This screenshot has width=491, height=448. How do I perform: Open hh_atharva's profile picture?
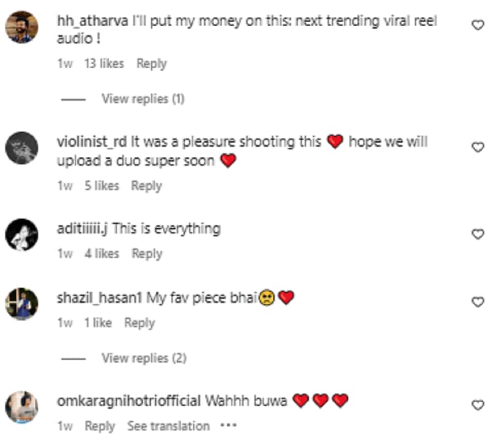click(22, 27)
